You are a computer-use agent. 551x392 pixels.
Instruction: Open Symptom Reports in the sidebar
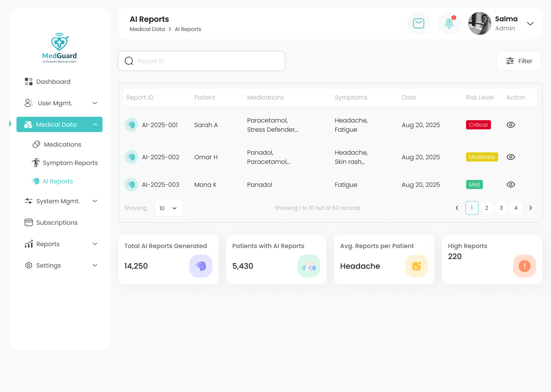(x=70, y=163)
